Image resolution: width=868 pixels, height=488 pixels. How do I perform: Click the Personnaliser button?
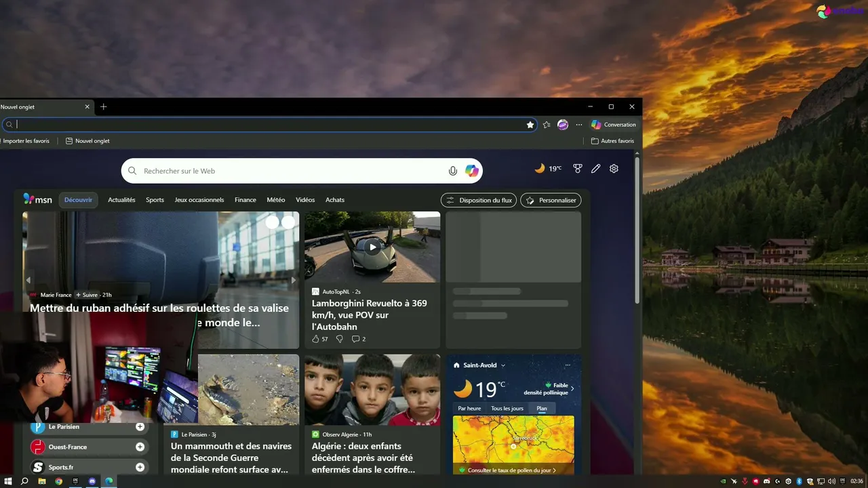click(551, 200)
